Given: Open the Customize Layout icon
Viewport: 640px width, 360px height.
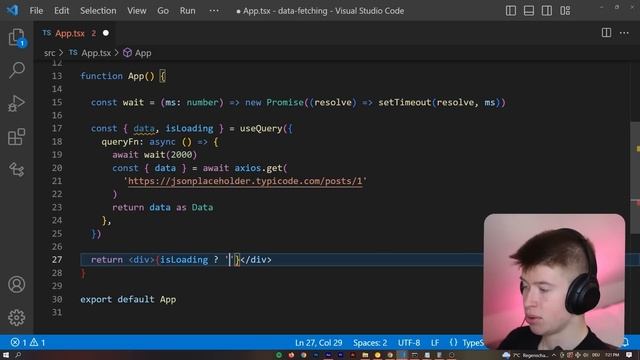Looking at the screenshot, I should (x=565, y=11).
